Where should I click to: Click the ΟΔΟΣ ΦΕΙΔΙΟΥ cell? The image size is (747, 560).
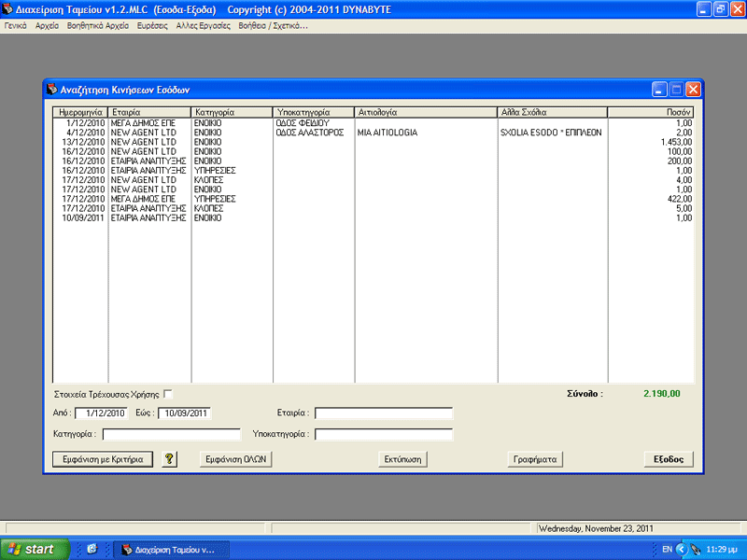pos(303,123)
